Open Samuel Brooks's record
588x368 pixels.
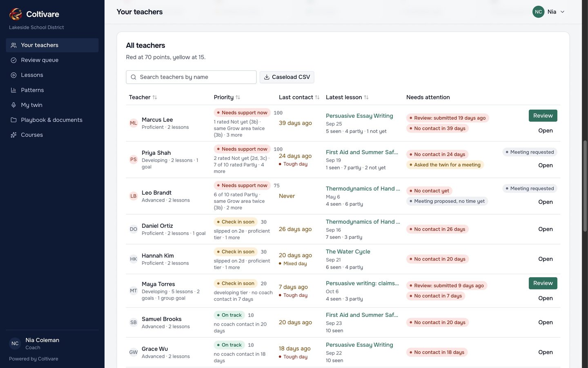point(545,323)
